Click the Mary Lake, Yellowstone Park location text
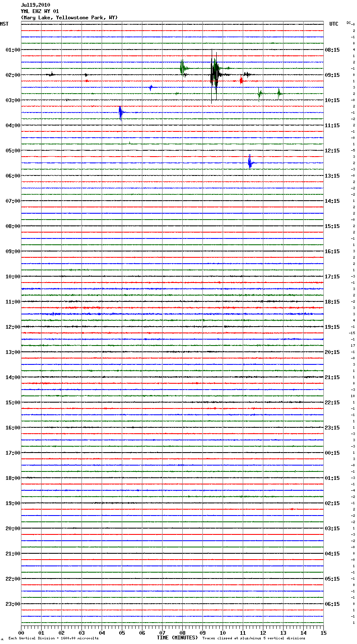 (x=69, y=18)
